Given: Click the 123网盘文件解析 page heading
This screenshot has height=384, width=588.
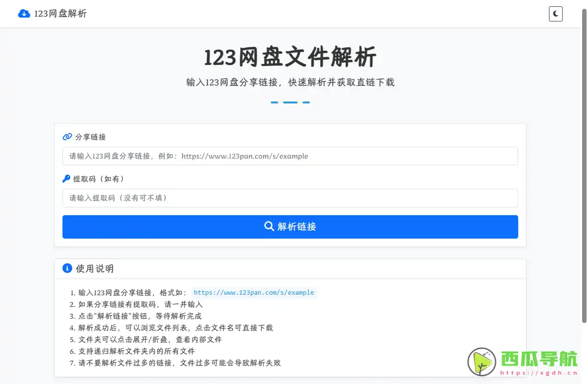Looking at the screenshot, I should 290,57.
